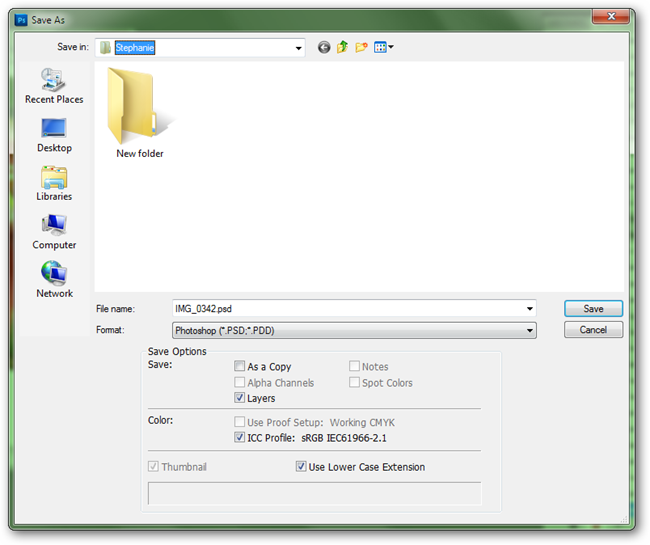Toggle the Spot Colors checkbox

click(x=354, y=382)
